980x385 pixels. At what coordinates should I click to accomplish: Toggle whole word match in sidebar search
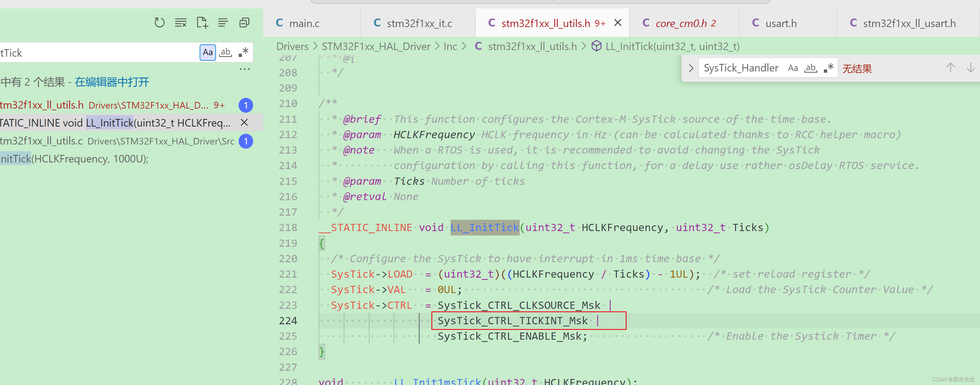point(226,53)
